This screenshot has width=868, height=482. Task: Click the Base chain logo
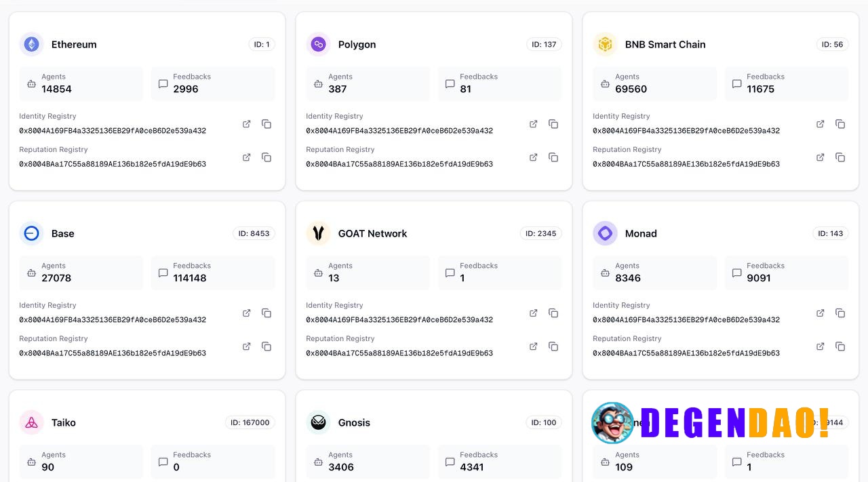(x=31, y=233)
